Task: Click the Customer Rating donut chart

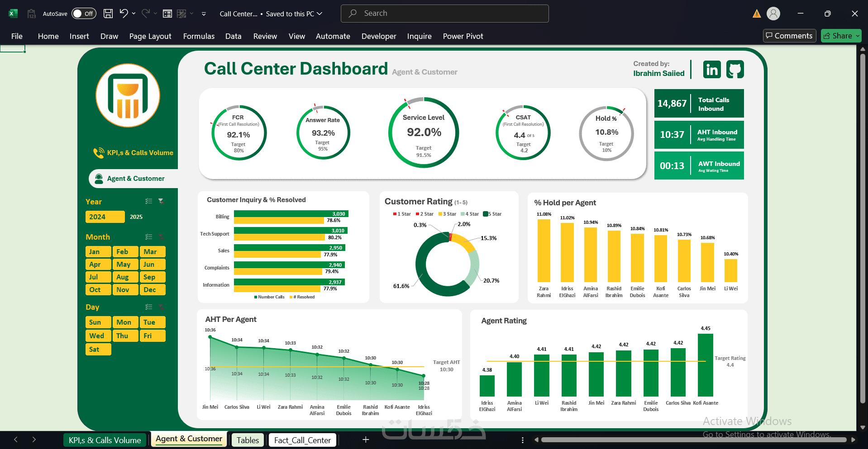Action: [447, 265]
